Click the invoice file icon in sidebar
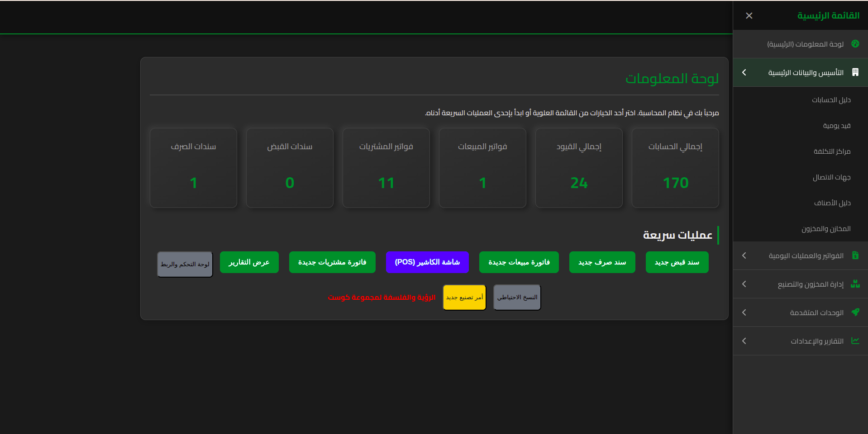 [x=855, y=255]
